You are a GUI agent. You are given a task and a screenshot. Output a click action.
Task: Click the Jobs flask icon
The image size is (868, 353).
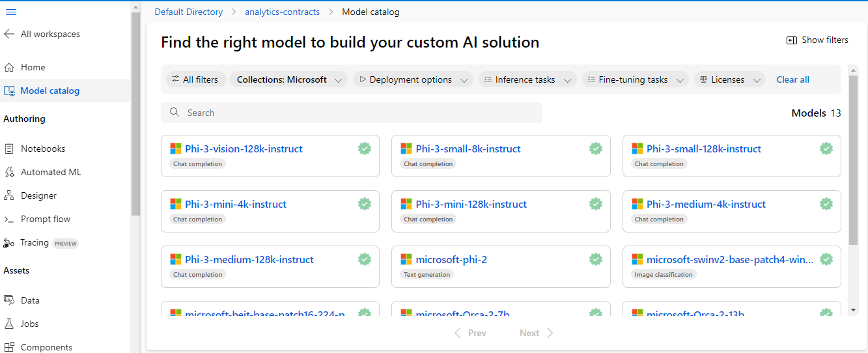tap(9, 324)
